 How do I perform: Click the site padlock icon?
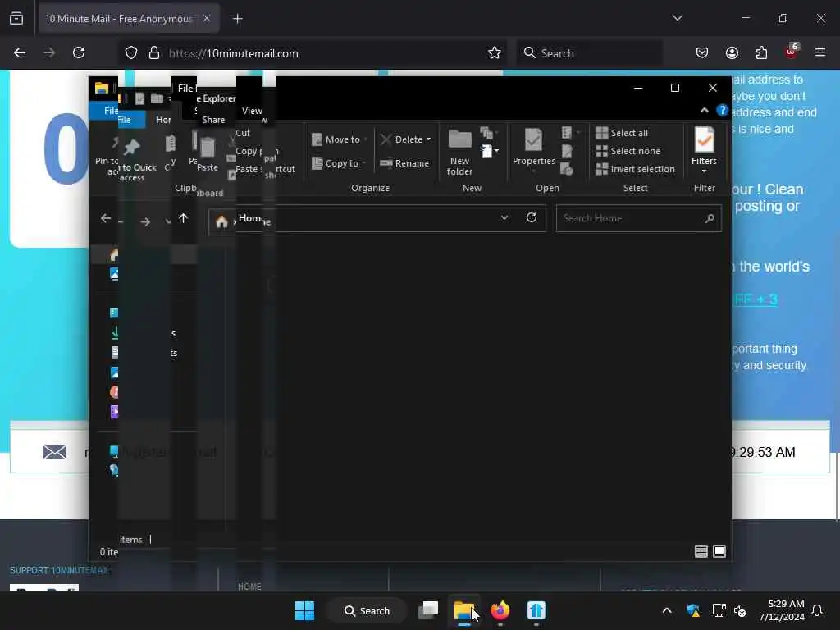[x=154, y=53]
